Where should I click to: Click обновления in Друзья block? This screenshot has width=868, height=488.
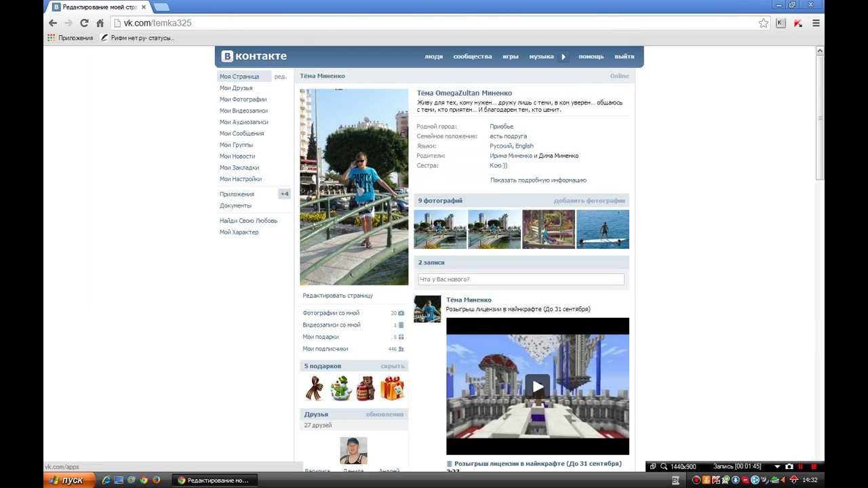click(384, 414)
